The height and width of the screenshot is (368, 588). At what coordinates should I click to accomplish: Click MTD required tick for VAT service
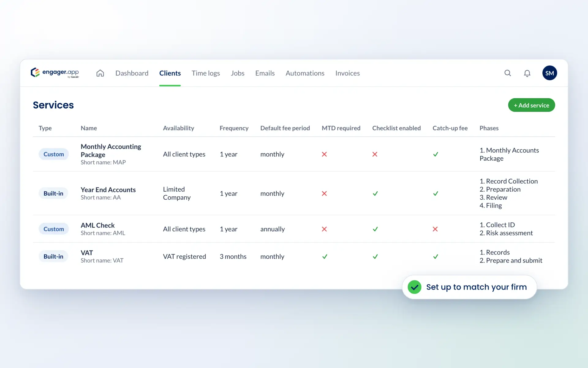click(x=325, y=256)
